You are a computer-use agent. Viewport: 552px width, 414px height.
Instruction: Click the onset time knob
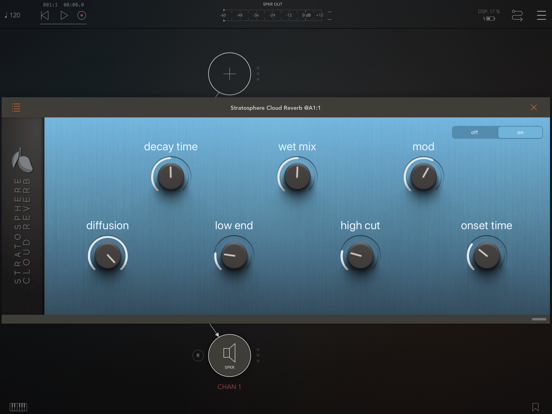(487, 255)
